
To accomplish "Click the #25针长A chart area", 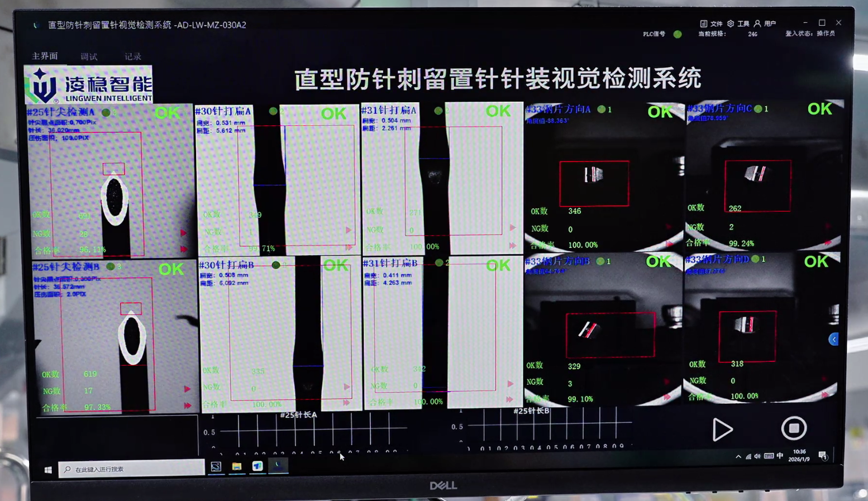I will pyautogui.click(x=313, y=431).
